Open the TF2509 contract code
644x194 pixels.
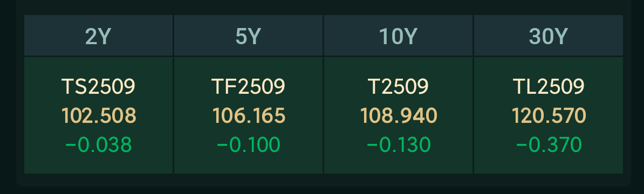pos(248,87)
